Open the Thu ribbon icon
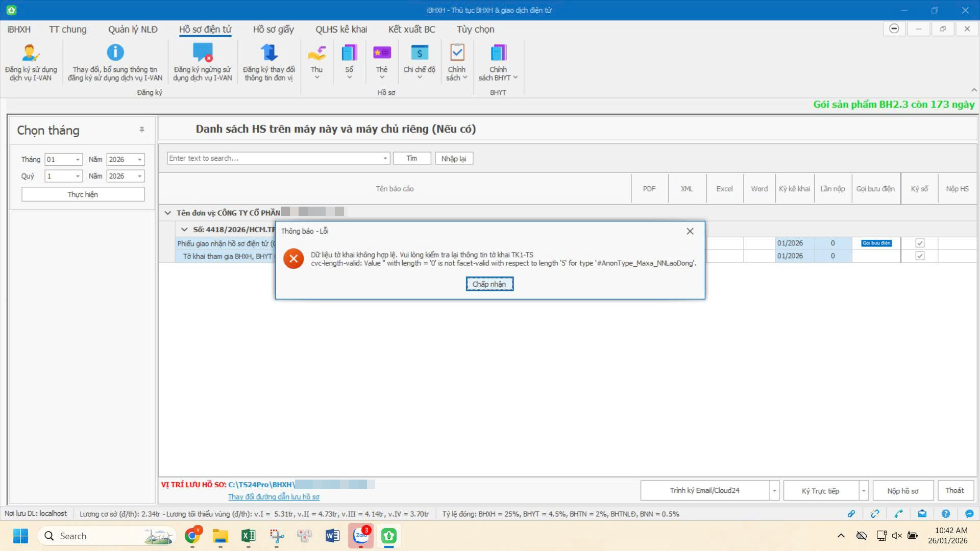This screenshot has width=980, height=551. pos(316,53)
